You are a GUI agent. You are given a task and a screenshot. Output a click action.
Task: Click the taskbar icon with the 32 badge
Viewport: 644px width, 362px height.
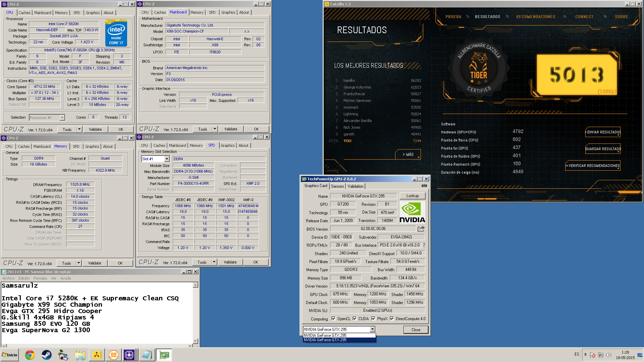pos(63,355)
